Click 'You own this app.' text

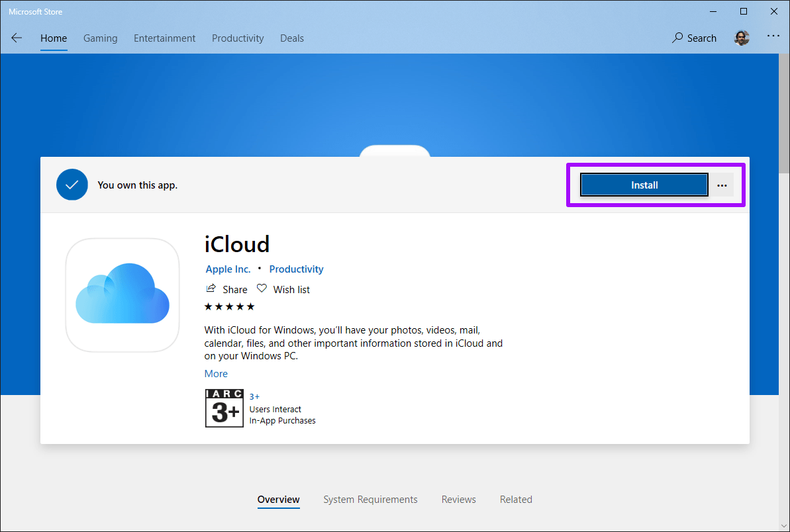pos(138,185)
